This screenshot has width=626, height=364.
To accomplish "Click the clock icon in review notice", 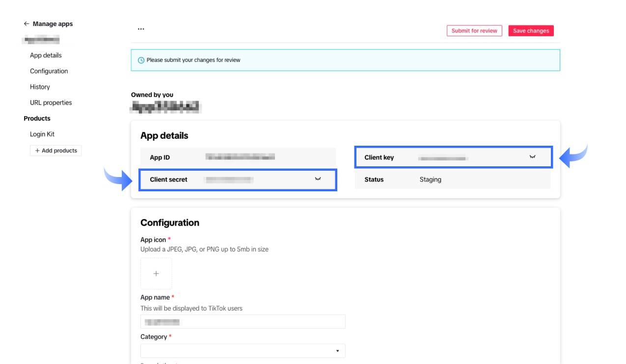I will click(141, 60).
